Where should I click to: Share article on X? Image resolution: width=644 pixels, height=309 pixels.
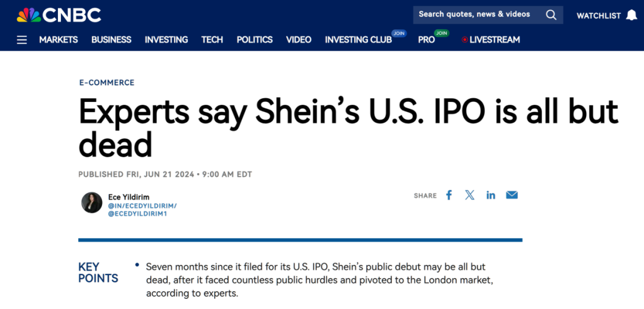pos(470,195)
